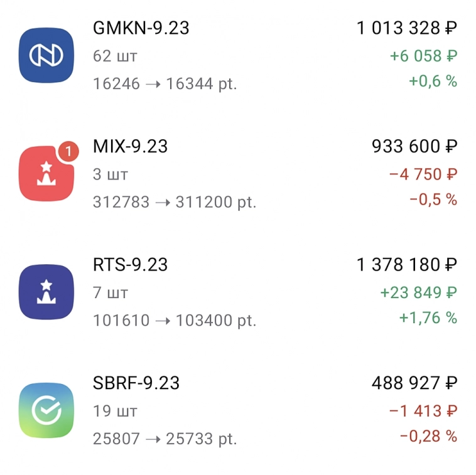Tap the green Sberbank SBRF icon
The height and width of the screenshot is (475, 476).
47,410
